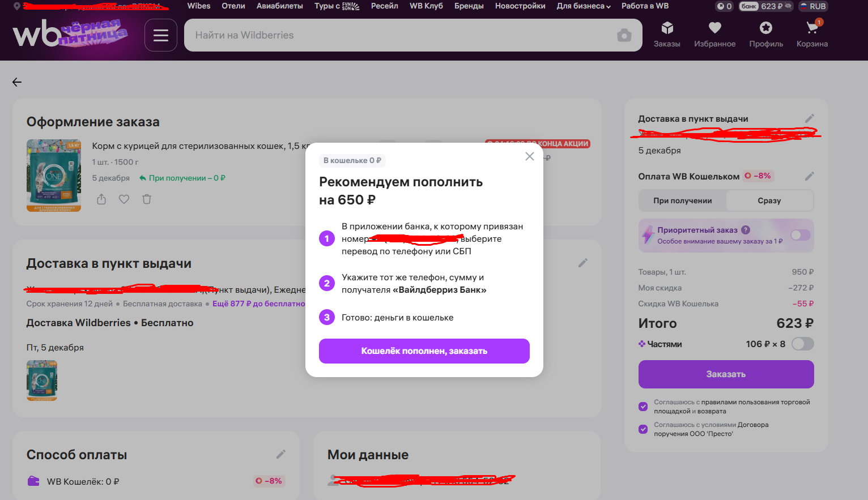Viewport: 868px width, 500px height.
Task: Open the Профиль profile icon
Action: 765,28
